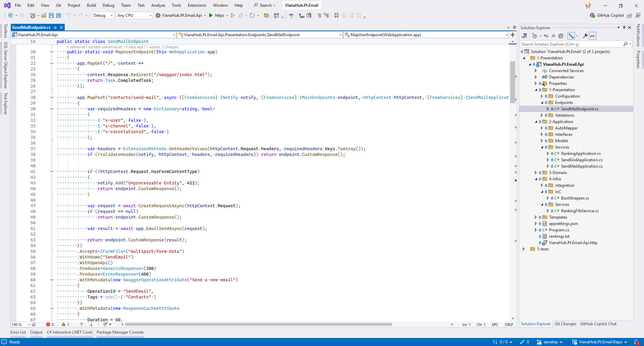Open Properties from the Solution Explorer toolbar
This screenshot has height=346, width=644.
click(x=585, y=36)
